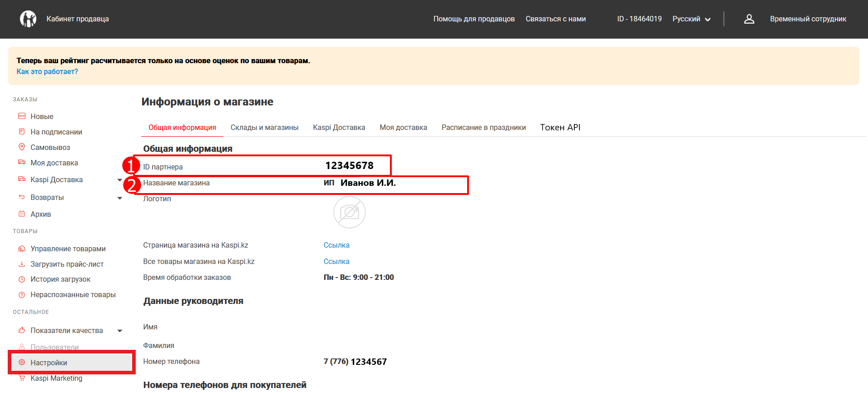Open Архив in sidebar
Image resolution: width=868 pixels, height=393 pixels.
(41, 214)
